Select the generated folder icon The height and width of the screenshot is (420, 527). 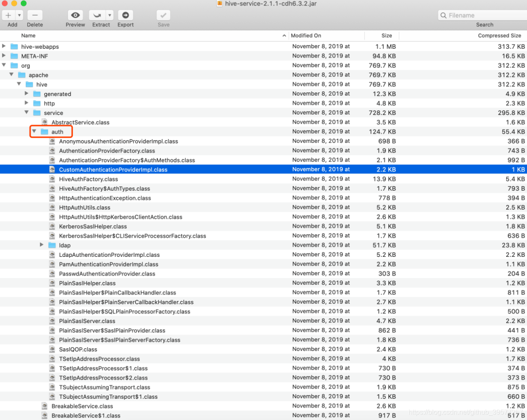[37, 94]
